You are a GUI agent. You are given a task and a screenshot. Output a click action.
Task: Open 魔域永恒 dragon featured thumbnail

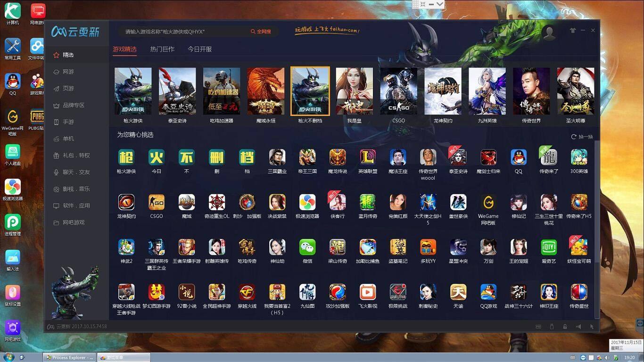[x=266, y=91]
